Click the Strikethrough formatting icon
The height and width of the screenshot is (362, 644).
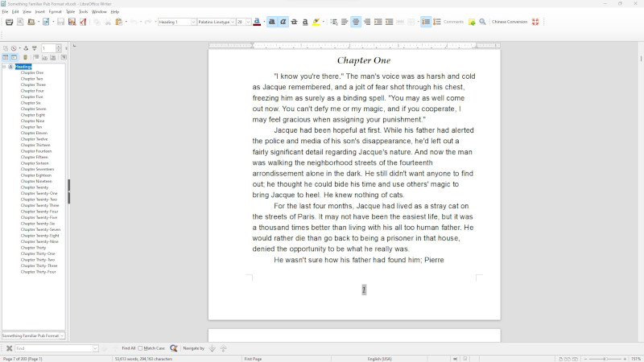294,22
